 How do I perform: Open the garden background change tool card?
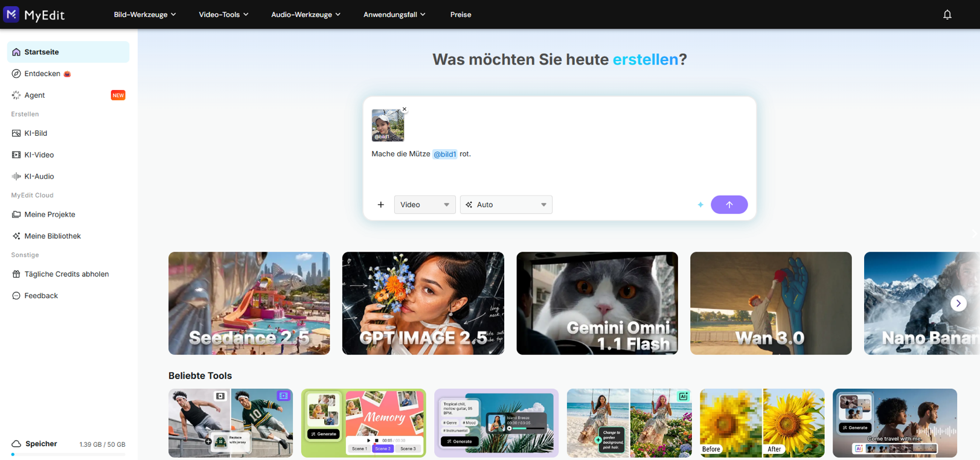pos(629,423)
